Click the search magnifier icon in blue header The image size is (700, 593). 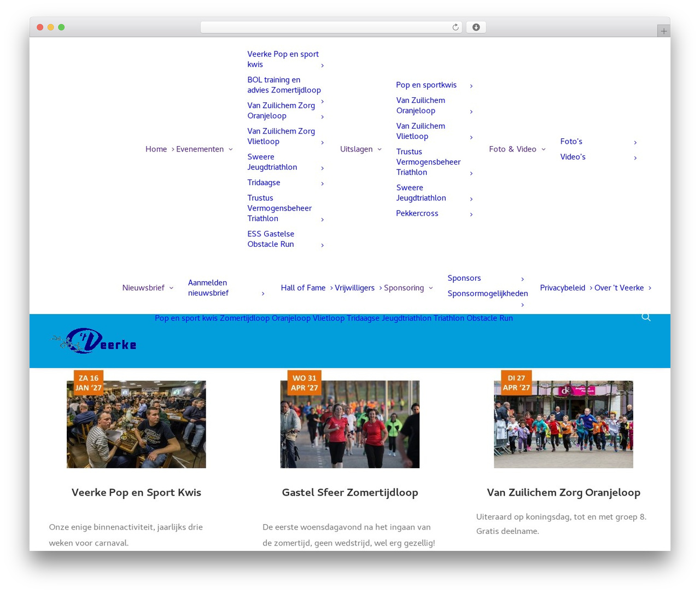click(x=646, y=317)
